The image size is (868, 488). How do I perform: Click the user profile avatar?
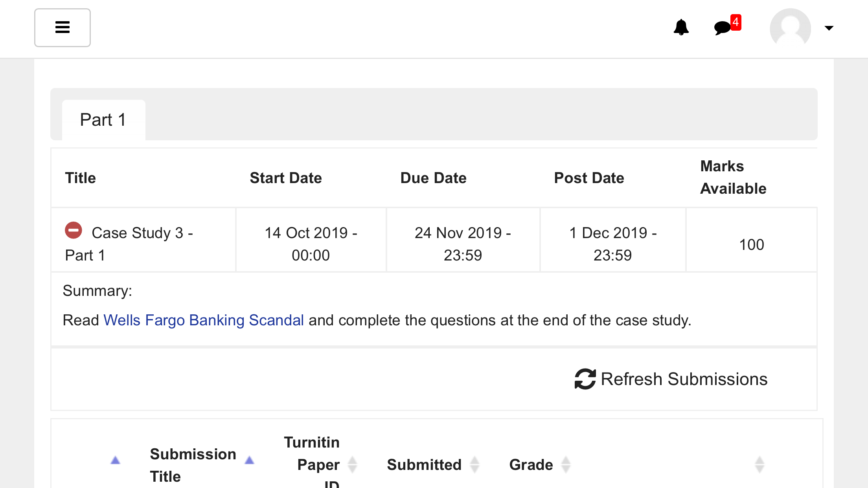click(x=790, y=28)
